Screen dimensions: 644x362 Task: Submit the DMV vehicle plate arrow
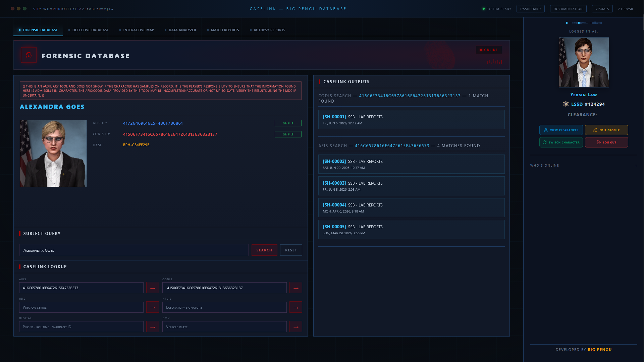tap(296, 327)
